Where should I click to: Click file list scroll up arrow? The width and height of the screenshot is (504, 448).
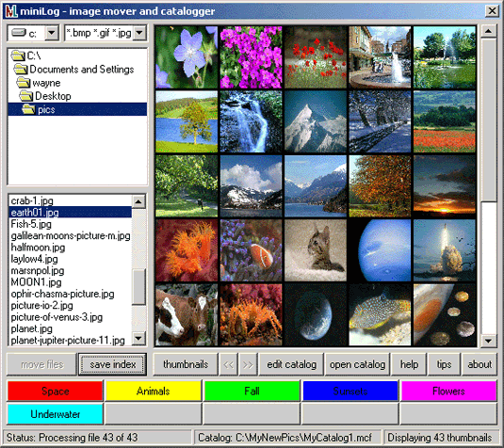138,201
